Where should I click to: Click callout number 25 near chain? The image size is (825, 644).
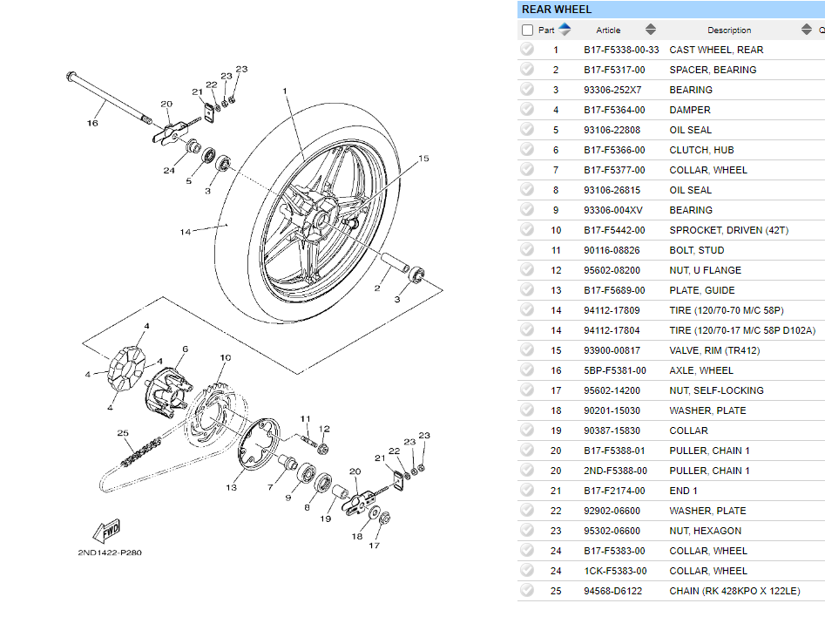click(123, 433)
